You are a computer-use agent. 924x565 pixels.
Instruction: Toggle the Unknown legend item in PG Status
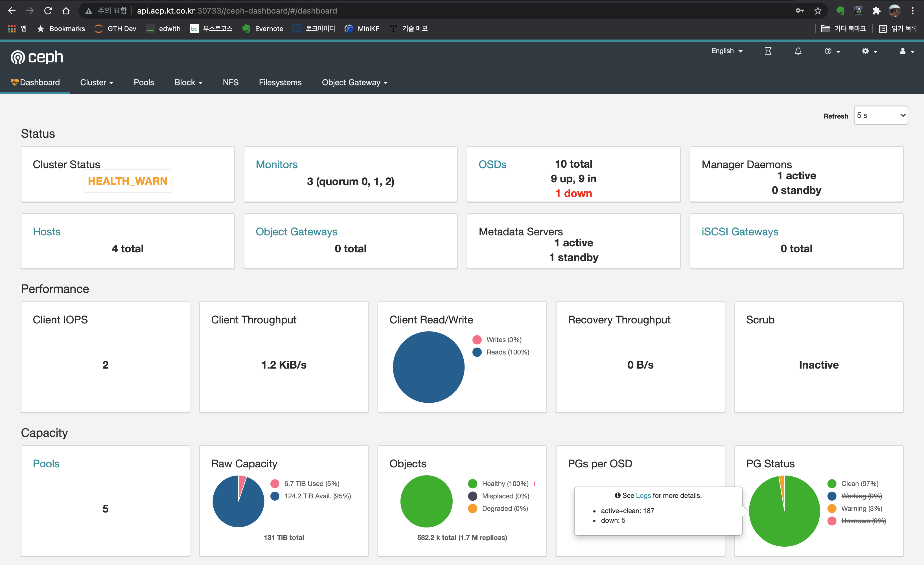(863, 521)
